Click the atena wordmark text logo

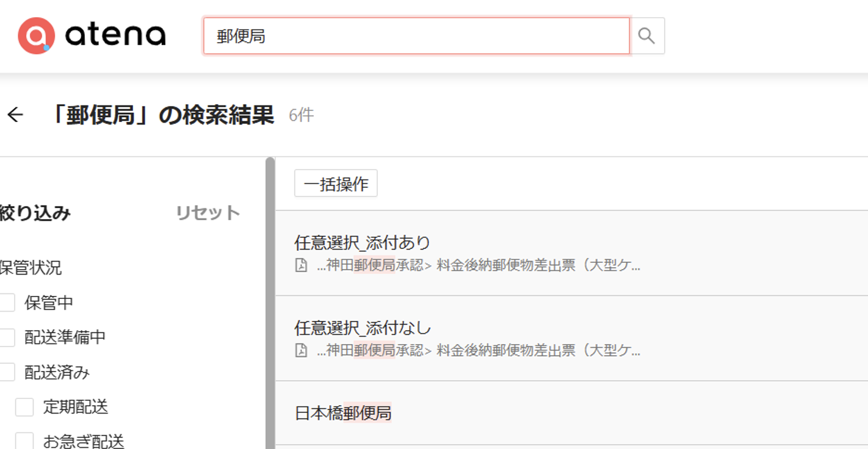pyautogui.click(x=116, y=35)
